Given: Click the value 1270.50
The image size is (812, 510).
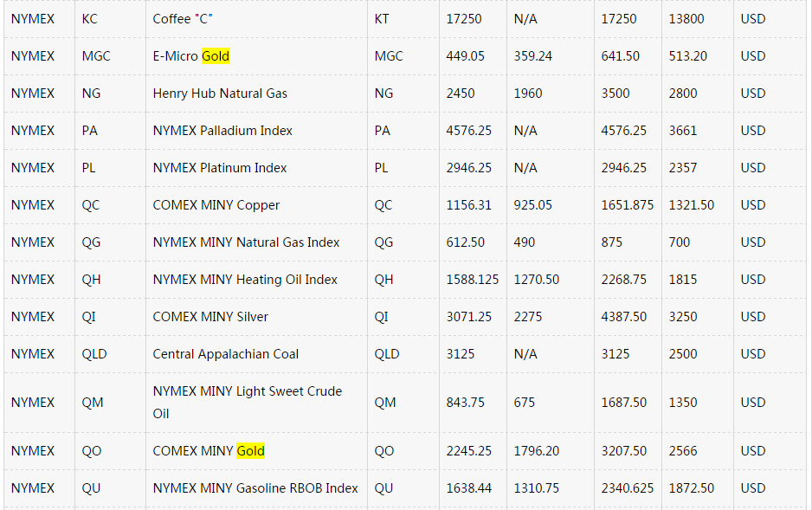Looking at the screenshot, I should [x=537, y=281].
